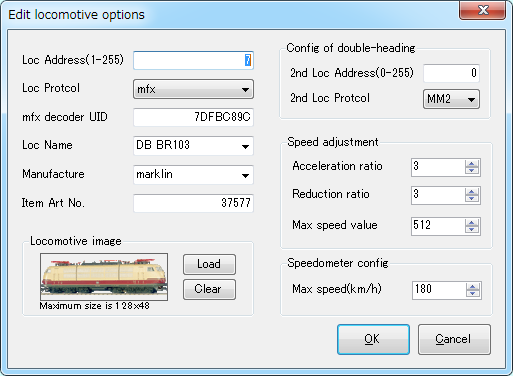Screen dimensions: 513x376
Task: Clear the locomotive image
Action: click(x=209, y=289)
